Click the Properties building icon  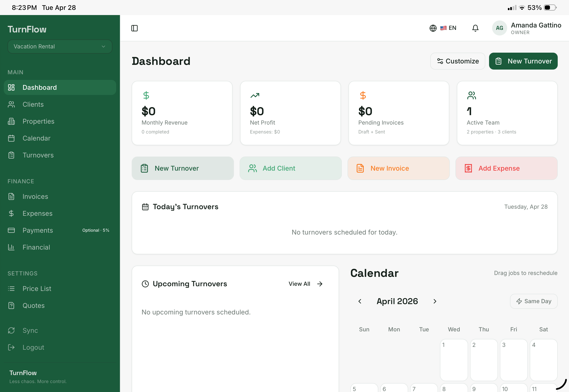click(x=11, y=121)
